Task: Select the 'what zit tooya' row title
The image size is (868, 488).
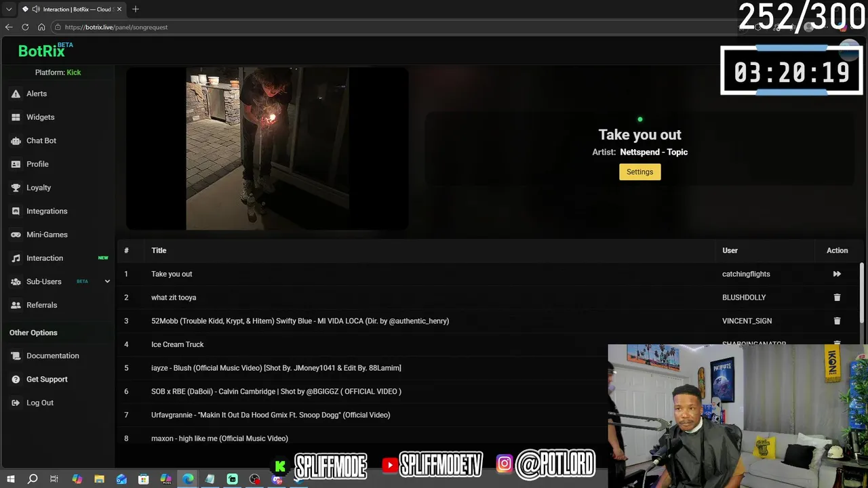Action: click(x=174, y=298)
